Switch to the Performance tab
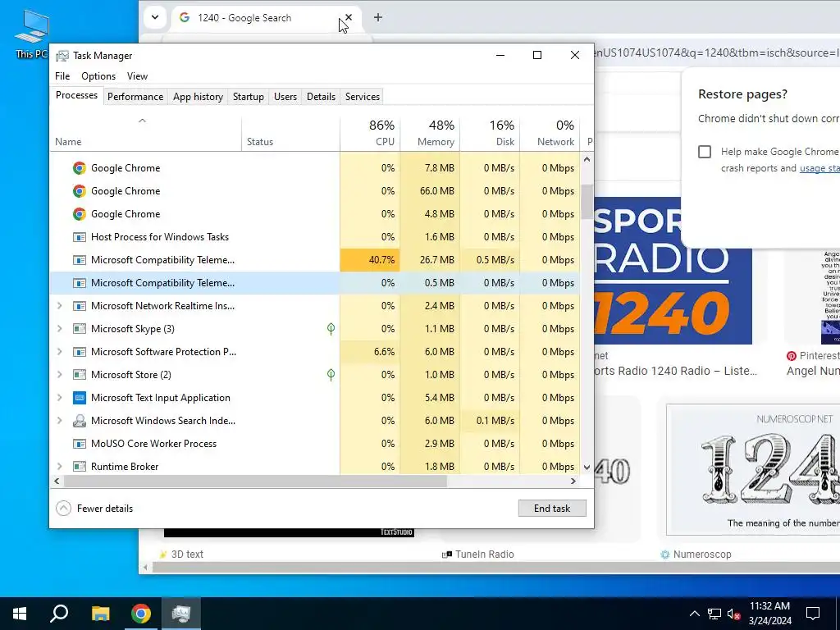840x630 pixels. [x=135, y=97]
